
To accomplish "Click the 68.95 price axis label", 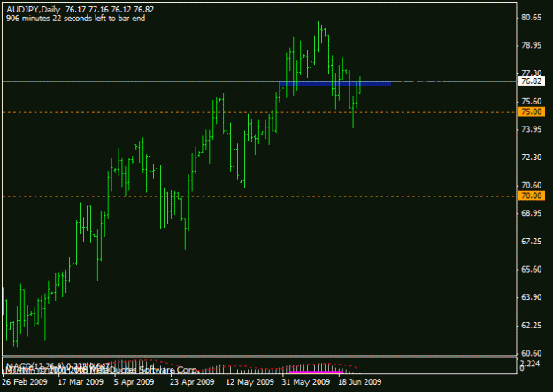I will pyautogui.click(x=531, y=213).
